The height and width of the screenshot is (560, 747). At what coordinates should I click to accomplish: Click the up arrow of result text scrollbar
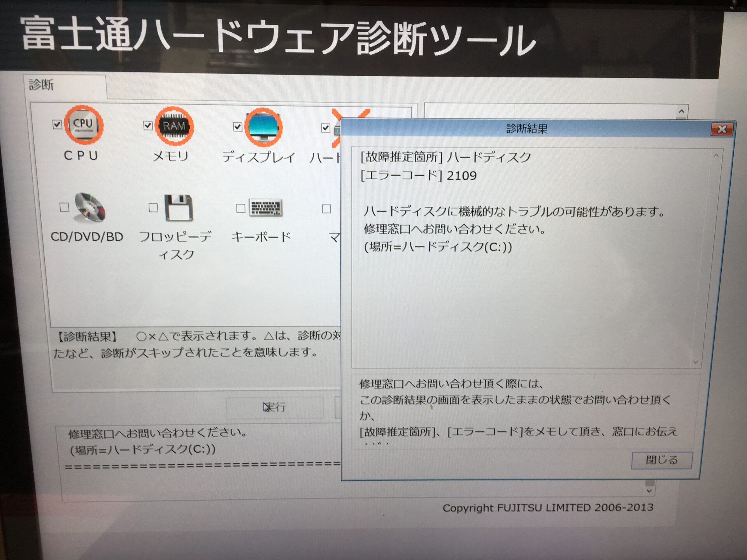click(716, 156)
